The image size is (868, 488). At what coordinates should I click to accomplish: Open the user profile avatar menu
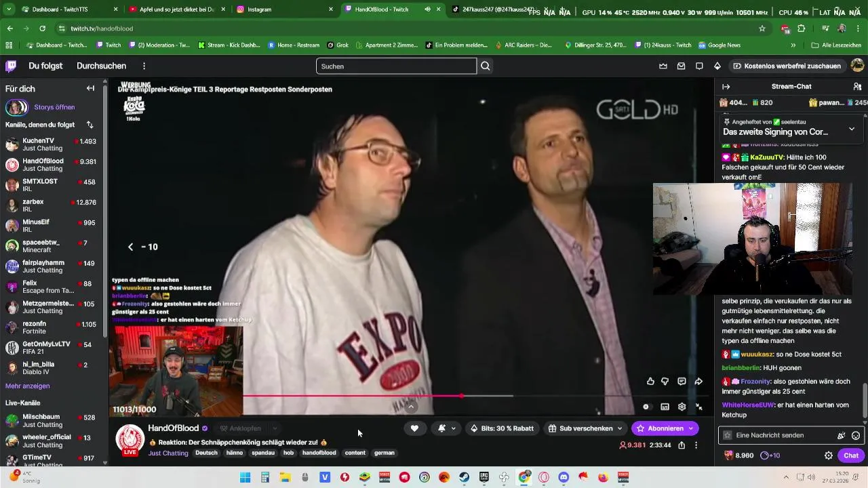857,66
